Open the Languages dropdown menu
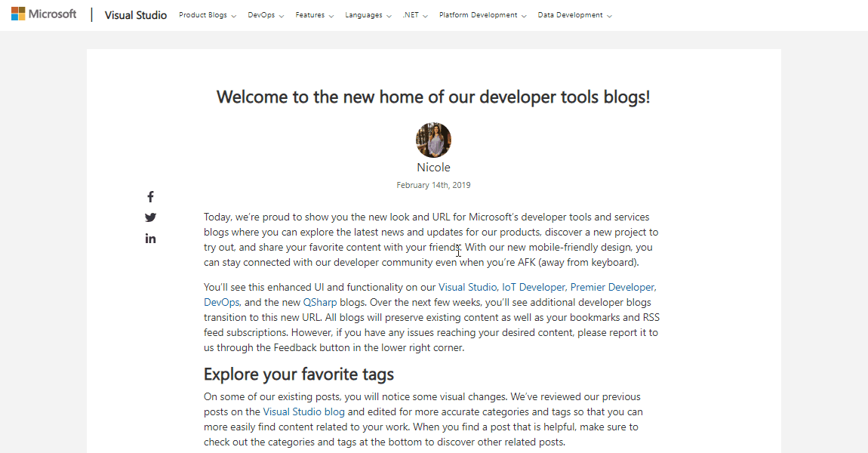Screen dimensions: 868x453 pyautogui.click(x=368, y=16)
